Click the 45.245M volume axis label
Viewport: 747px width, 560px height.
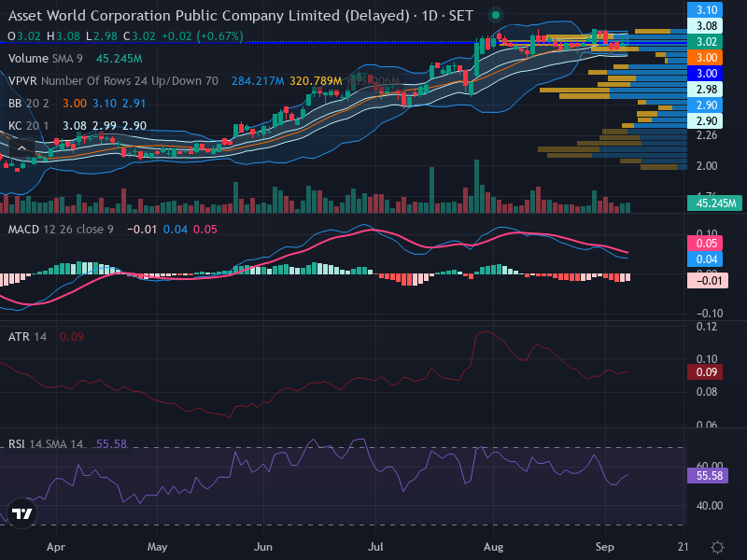click(x=714, y=203)
